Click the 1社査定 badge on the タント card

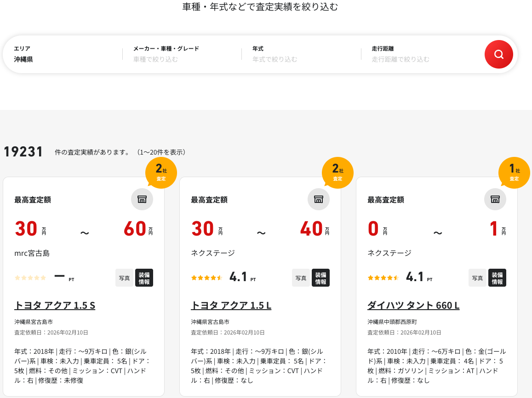[x=514, y=173]
